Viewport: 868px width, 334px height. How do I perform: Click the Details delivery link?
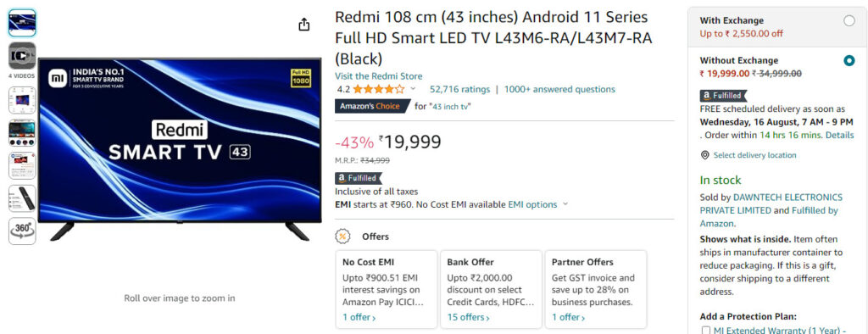pyautogui.click(x=840, y=135)
